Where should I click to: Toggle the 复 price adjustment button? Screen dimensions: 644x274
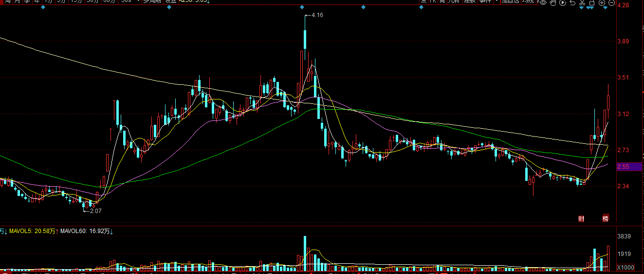[423, 2]
